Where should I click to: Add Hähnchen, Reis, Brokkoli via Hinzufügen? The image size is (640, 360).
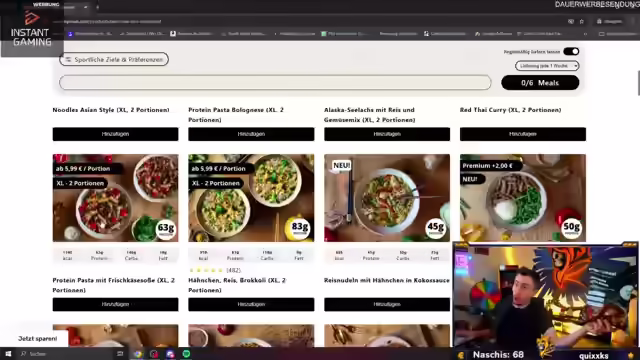(251, 304)
